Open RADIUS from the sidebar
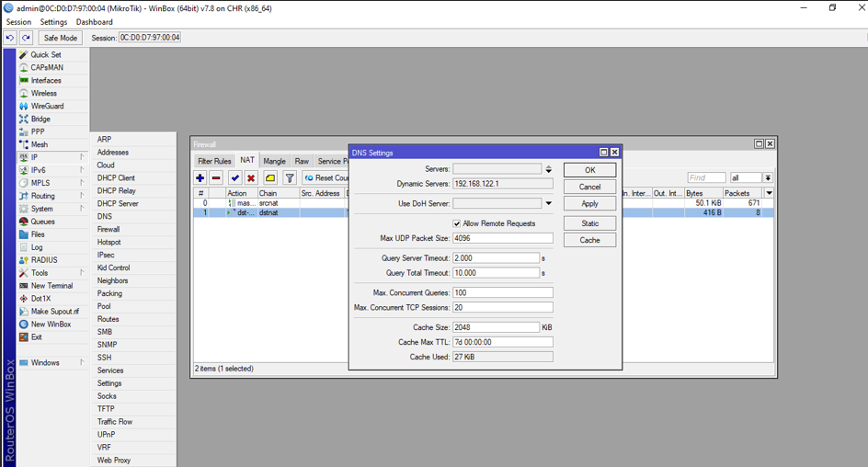Image resolution: width=868 pixels, height=467 pixels. [44, 260]
